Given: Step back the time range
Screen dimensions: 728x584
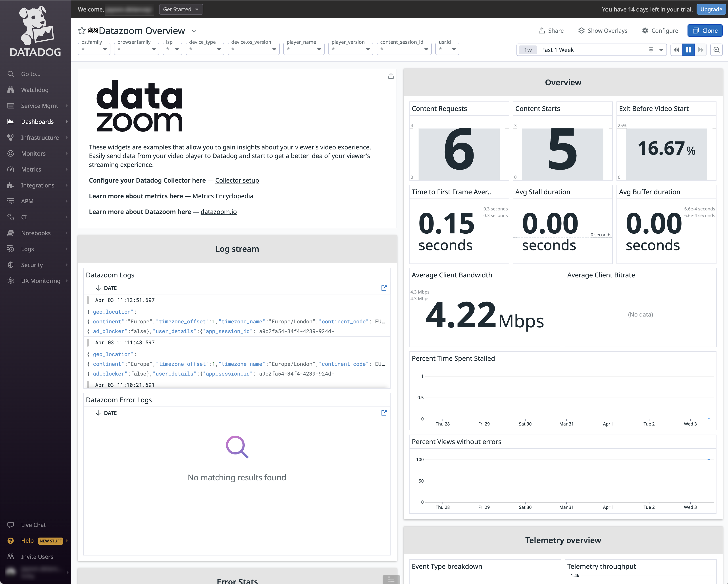Looking at the screenshot, I should point(676,50).
